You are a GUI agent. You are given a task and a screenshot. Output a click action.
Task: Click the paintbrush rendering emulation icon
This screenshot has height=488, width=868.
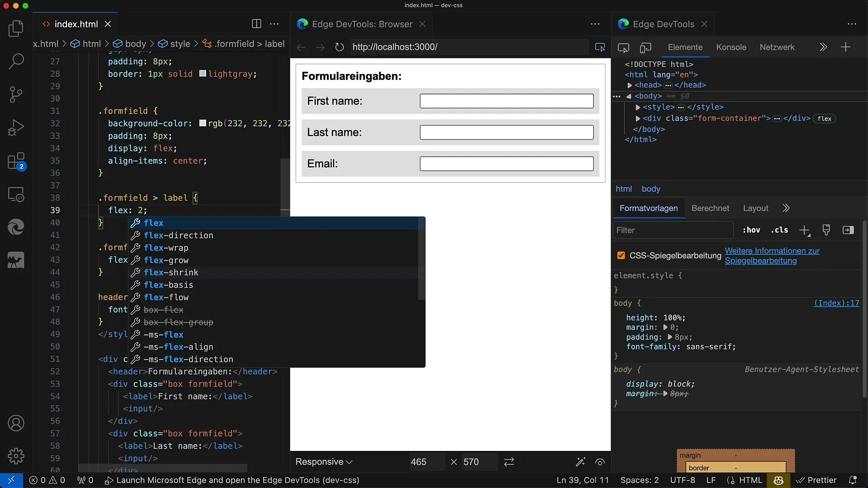point(826,230)
